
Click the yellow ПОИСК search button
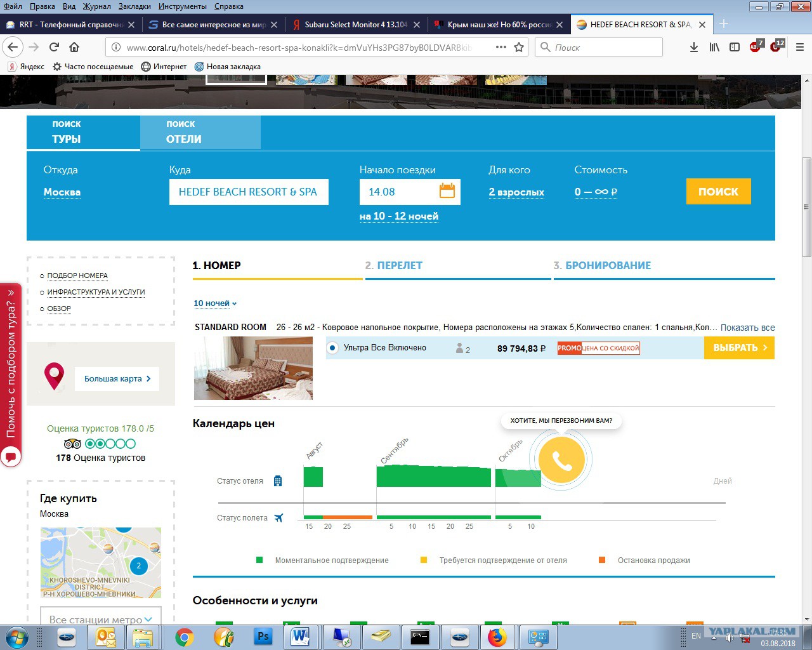point(718,191)
